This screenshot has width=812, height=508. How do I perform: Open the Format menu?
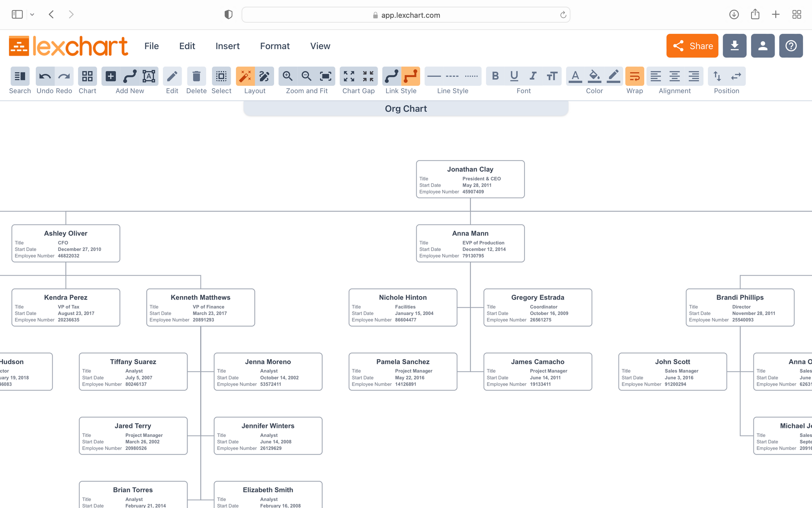275,46
